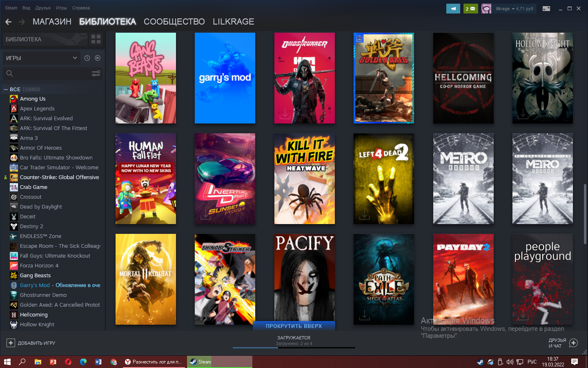The width and height of the screenshot is (588, 368).
Task: Select Dead by Daylight in the list
Action: [x=55, y=206]
